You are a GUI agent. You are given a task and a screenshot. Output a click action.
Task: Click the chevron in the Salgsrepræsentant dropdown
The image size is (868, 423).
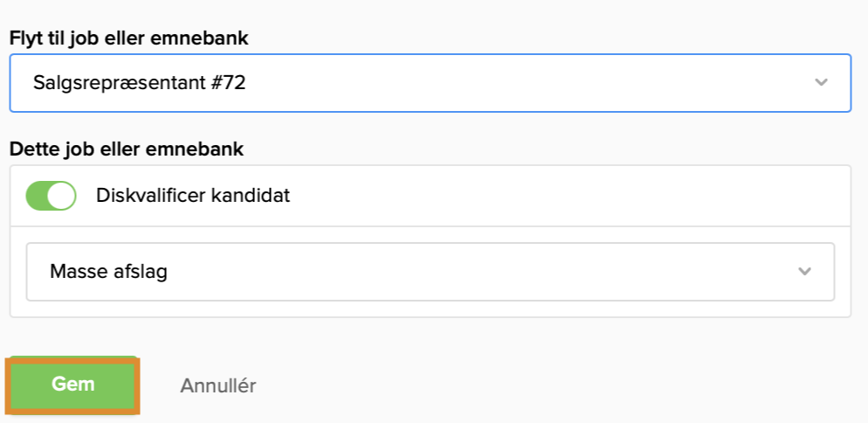pyautogui.click(x=821, y=82)
